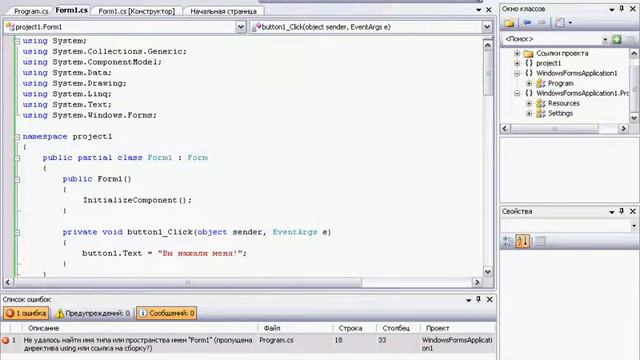Click the categorized view icon in Свойства
Viewport: 640px width, 360px height.
(508, 242)
